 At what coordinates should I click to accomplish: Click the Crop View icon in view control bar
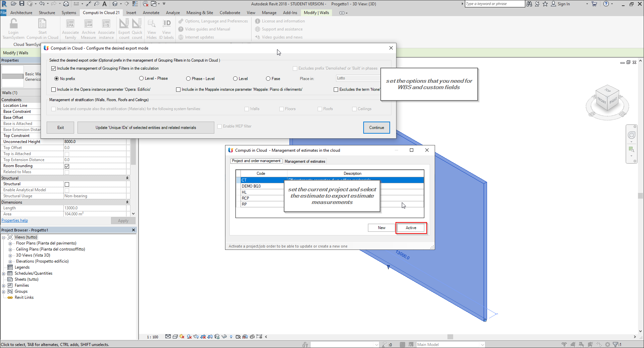tap(203, 337)
